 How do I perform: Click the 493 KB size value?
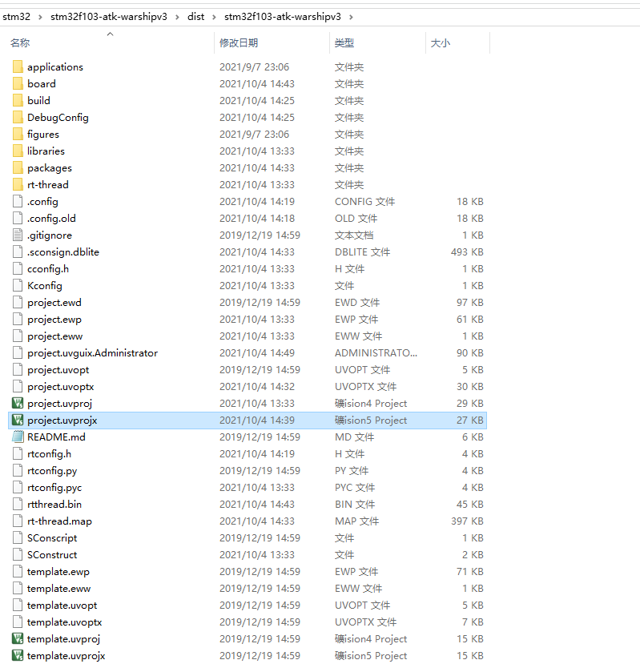coord(467,252)
